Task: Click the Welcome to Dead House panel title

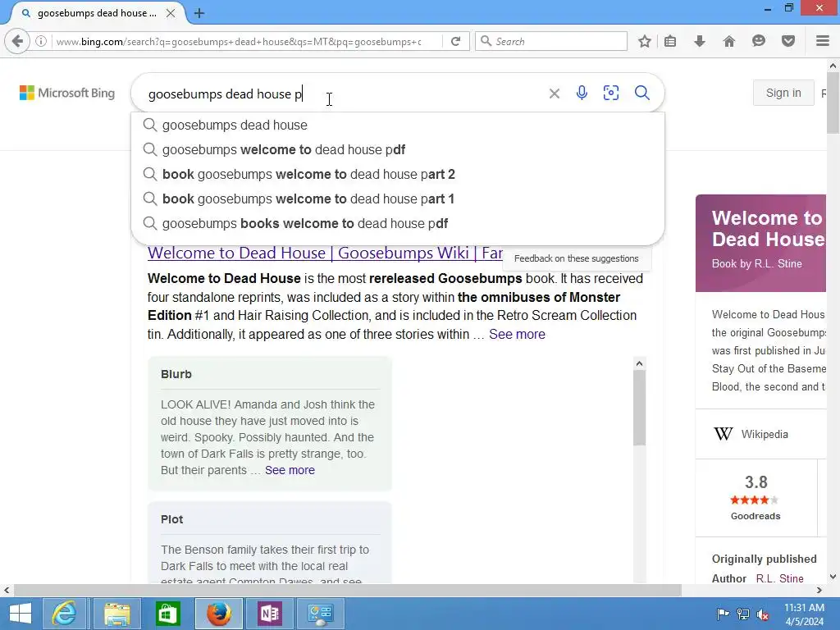Action: [x=768, y=228]
